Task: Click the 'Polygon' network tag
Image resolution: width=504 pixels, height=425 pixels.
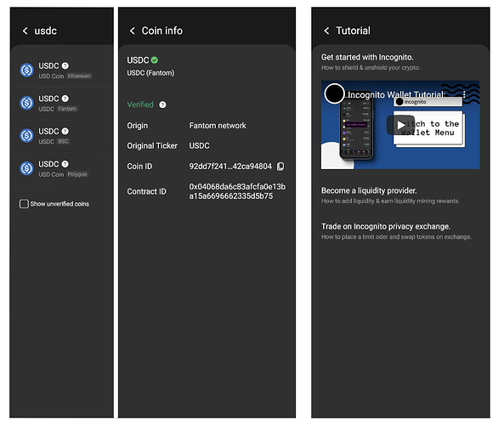Action: coord(77,174)
